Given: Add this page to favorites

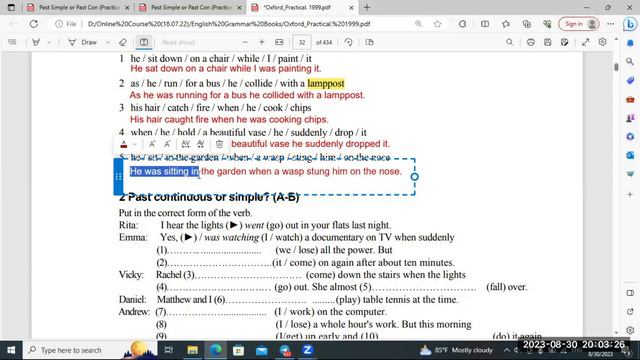Looking at the screenshot, I should [x=438, y=24].
